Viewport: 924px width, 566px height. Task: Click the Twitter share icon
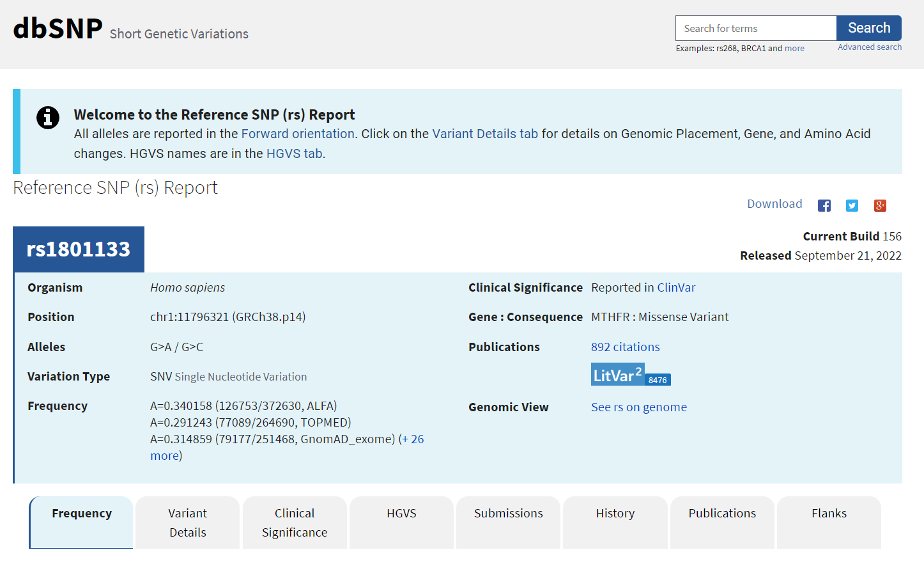[x=852, y=205]
